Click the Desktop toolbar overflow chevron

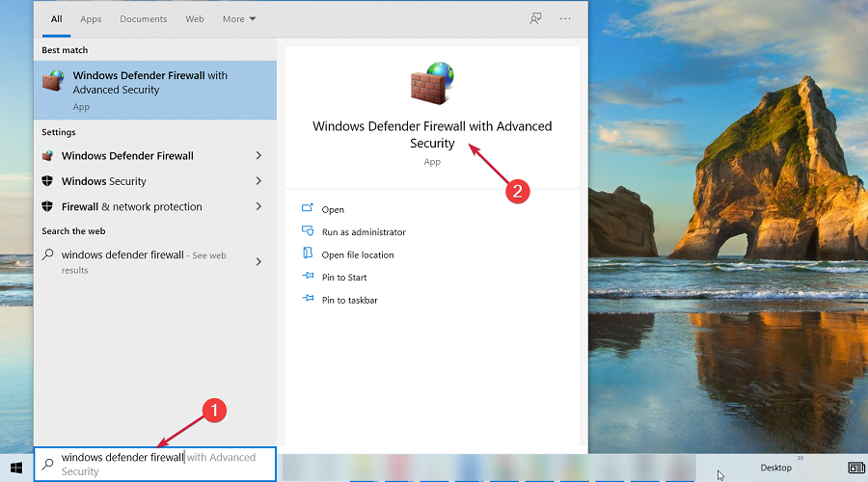tap(800, 459)
